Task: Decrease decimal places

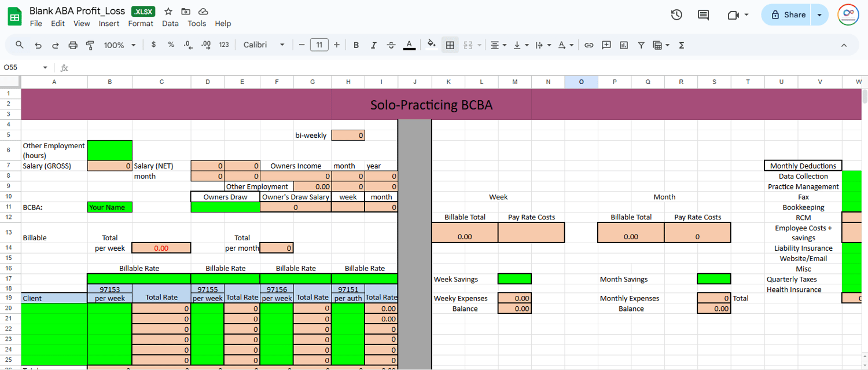Action: click(x=188, y=45)
